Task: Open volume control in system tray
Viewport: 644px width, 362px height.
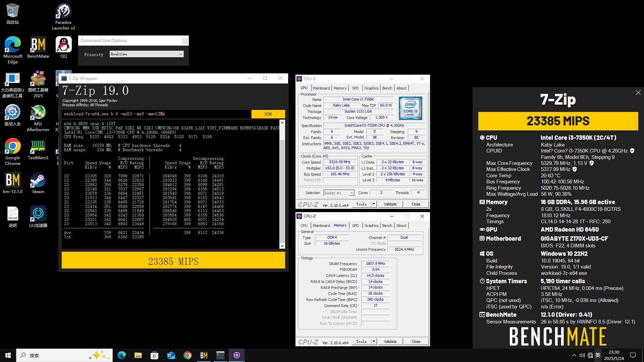Action: [582, 355]
